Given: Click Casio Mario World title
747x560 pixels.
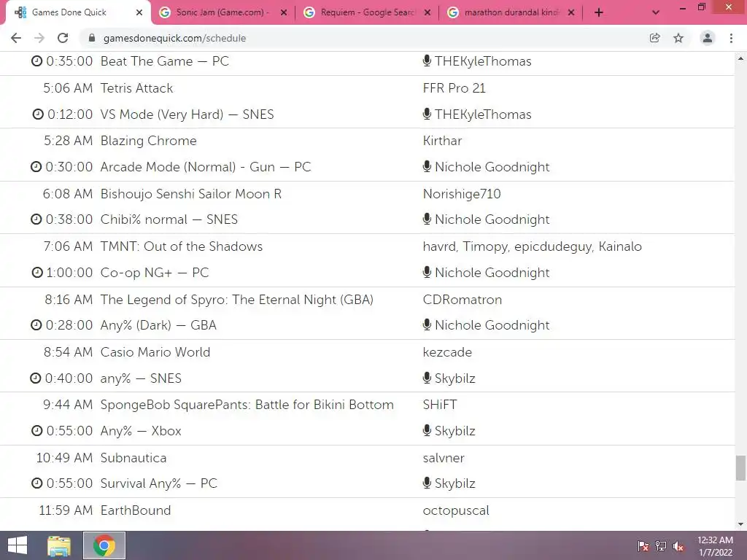Looking at the screenshot, I should pyautogui.click(x=155, y=352).
